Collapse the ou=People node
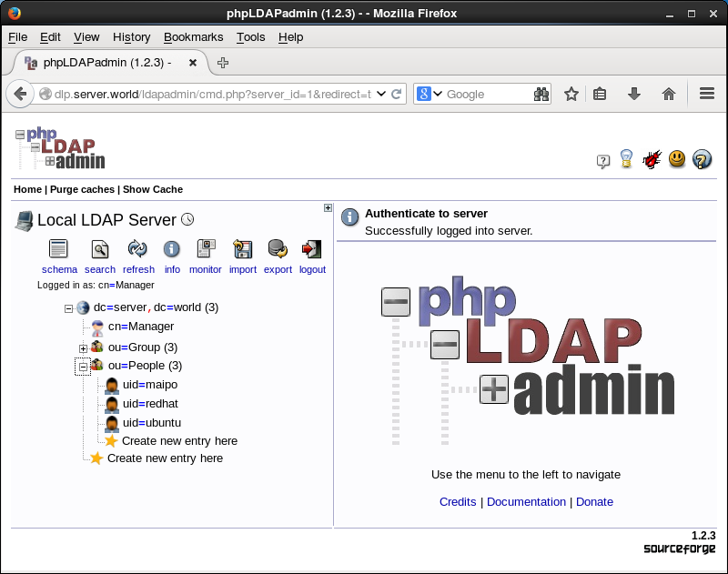728x574 pixels. coord(83,367)
